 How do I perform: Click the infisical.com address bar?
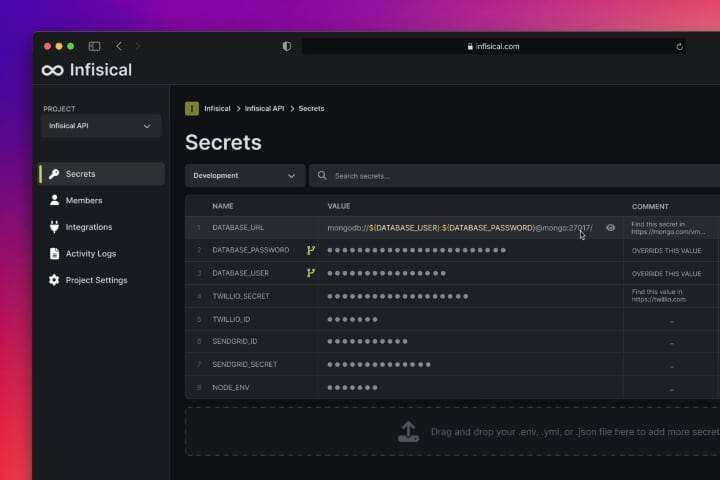point(494,46)
